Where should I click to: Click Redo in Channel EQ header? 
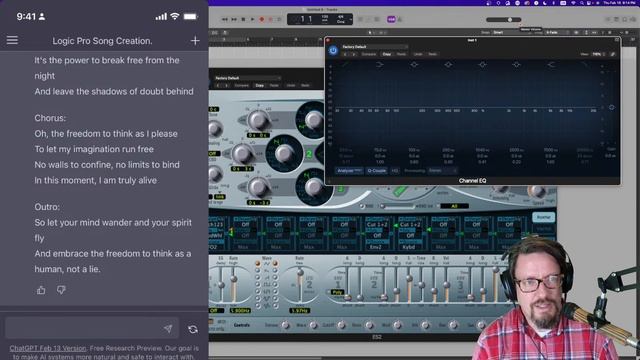tap(433, 54)
